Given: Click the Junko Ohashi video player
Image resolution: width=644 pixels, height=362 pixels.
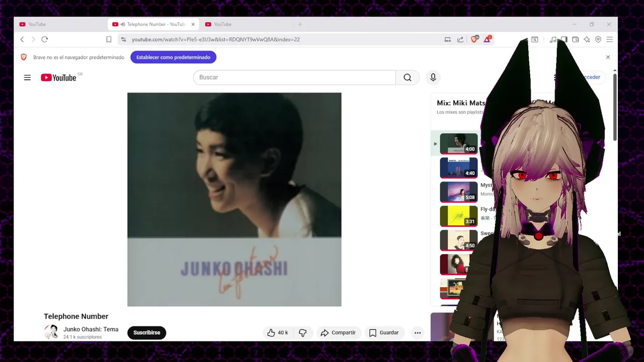Looking at the screenshot, I should 234,200.
